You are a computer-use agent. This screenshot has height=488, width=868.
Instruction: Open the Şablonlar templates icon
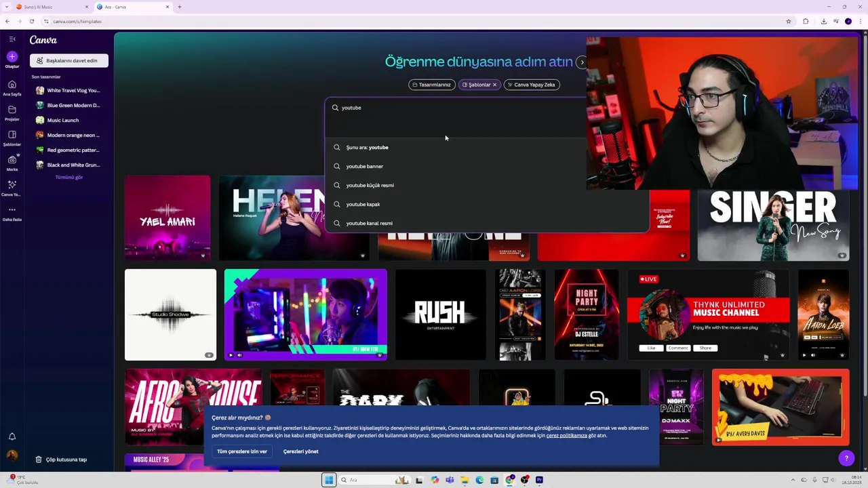[x=12, y=135]
